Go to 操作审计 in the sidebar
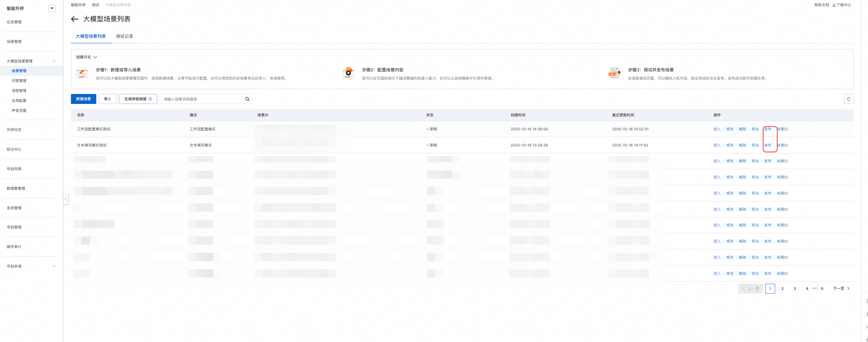The height and width of the screenshot is (342, 868). coord(14,247)
